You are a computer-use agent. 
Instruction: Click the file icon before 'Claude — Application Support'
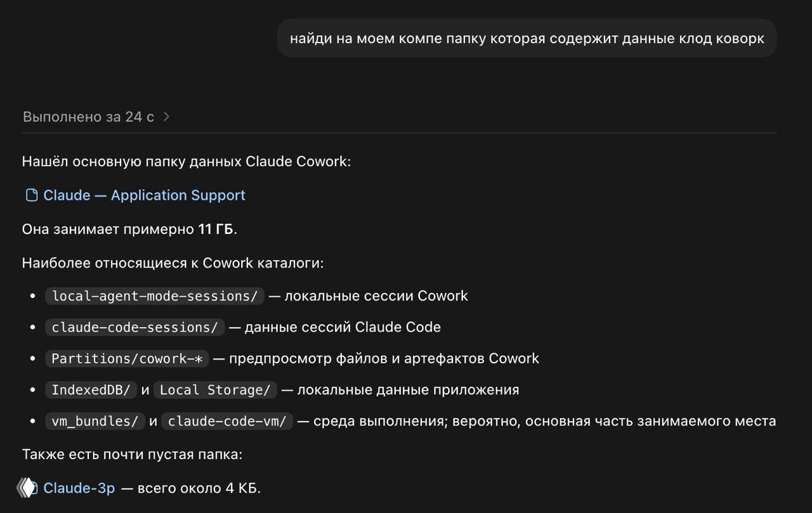32,195
